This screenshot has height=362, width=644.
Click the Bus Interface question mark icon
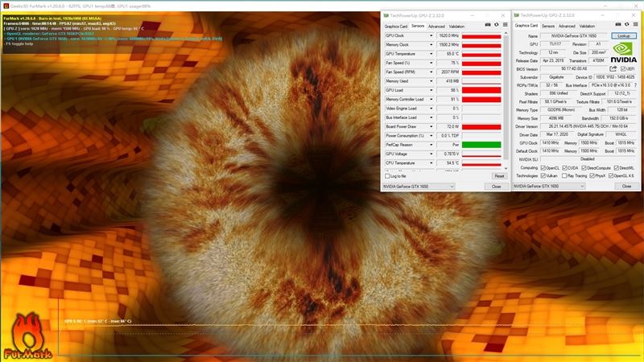tap(635, 85)
